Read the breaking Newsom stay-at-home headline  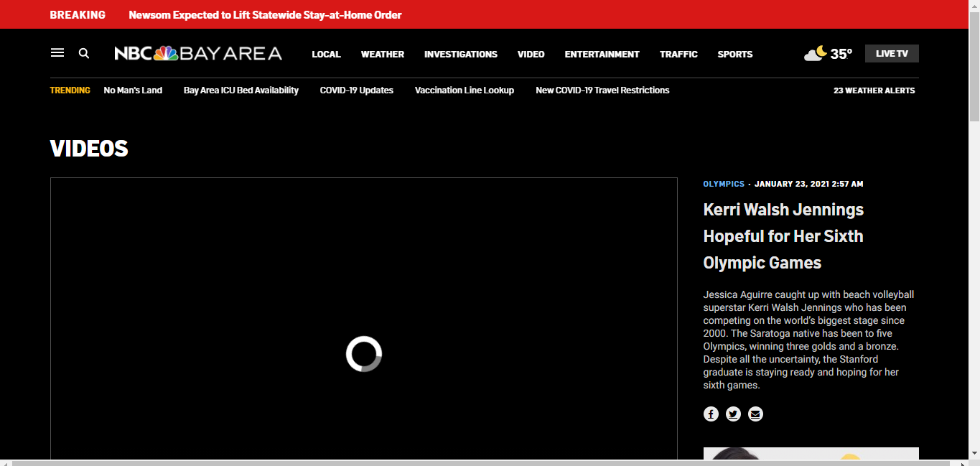[x=265, y=15]
